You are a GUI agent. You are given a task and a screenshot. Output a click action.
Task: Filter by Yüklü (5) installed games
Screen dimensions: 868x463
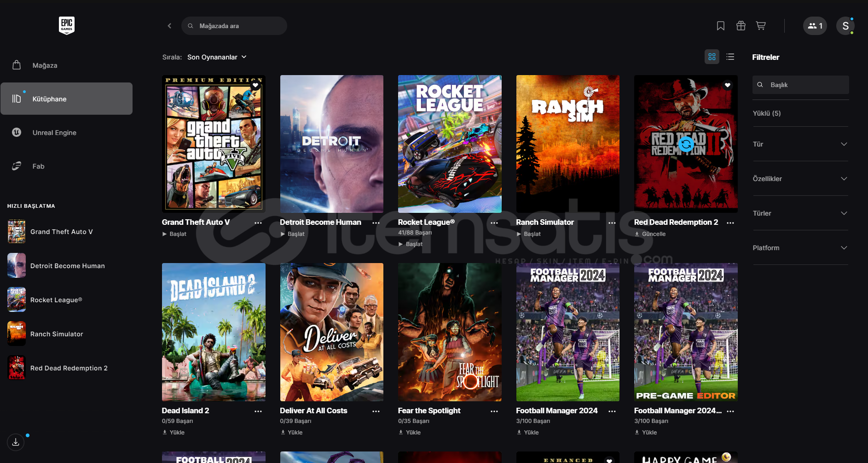tap(767, 113)
